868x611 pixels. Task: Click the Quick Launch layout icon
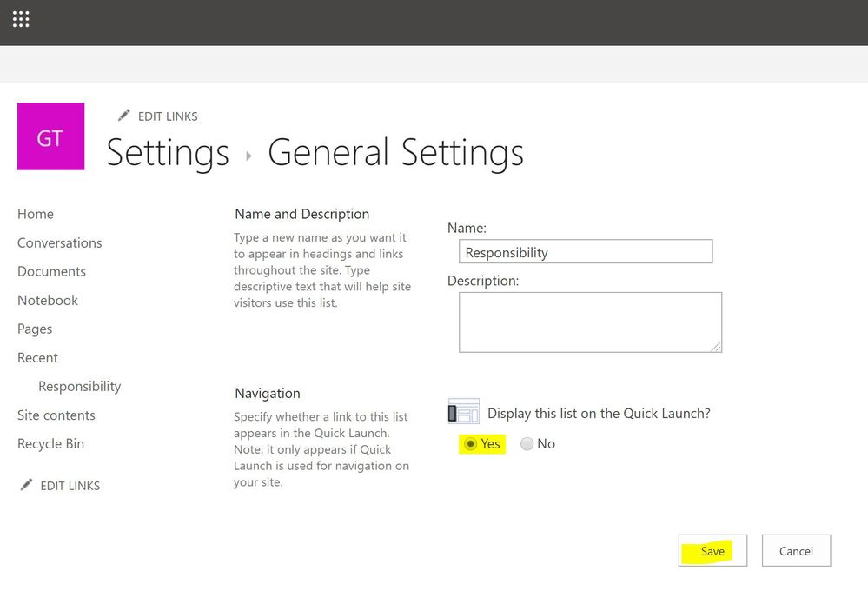pyautogui.click(x=463, y=412)
